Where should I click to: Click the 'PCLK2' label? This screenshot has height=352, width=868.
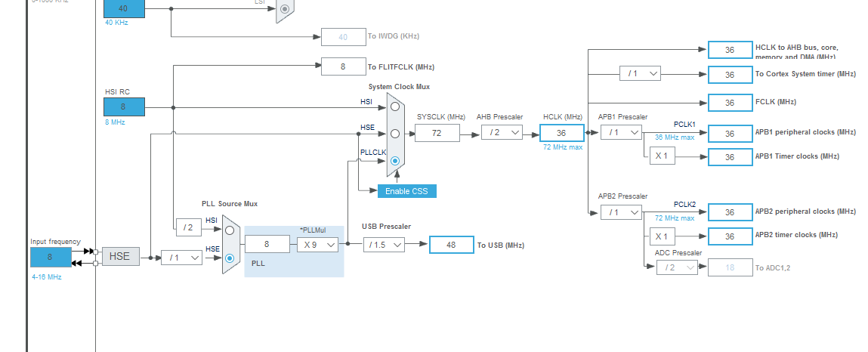[684, 205]
